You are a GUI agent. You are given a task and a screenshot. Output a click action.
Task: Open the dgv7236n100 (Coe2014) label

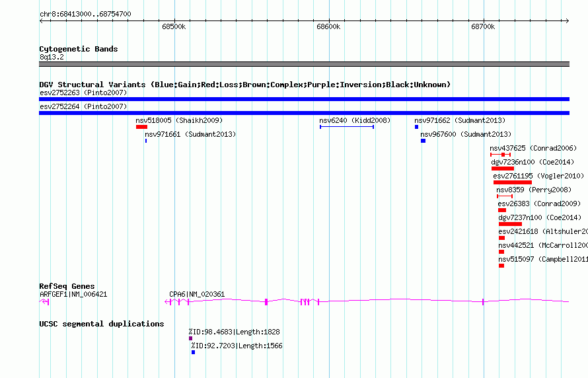(x=533, y=162)
